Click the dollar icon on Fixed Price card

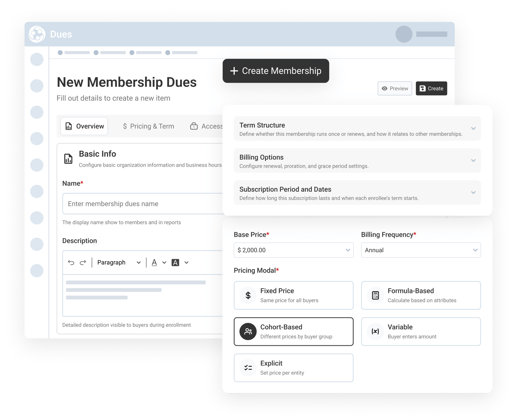coord(248,295)
